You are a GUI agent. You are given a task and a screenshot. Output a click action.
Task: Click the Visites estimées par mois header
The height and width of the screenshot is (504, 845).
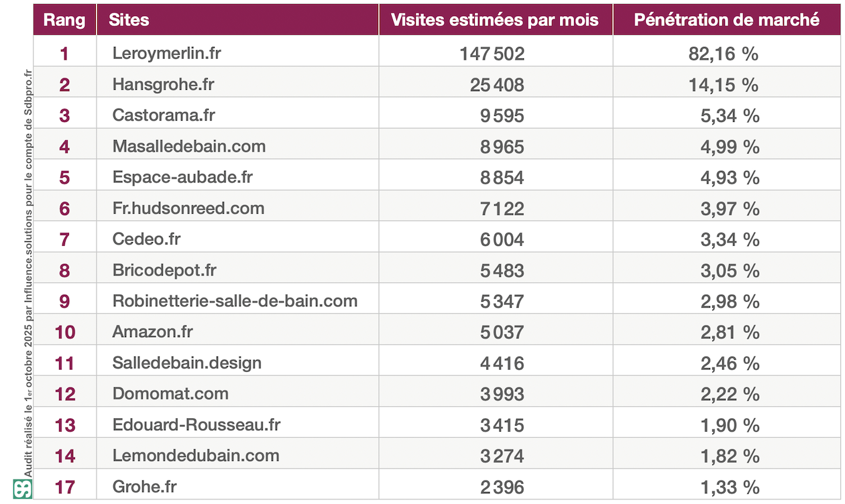point(495,20)
